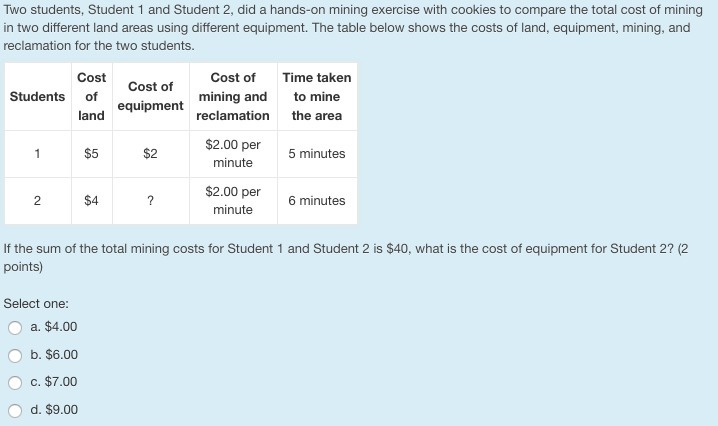Click Student 2's "$2.00 per minute" cell
Screen dimensions: 718x426
pos(233,201)
